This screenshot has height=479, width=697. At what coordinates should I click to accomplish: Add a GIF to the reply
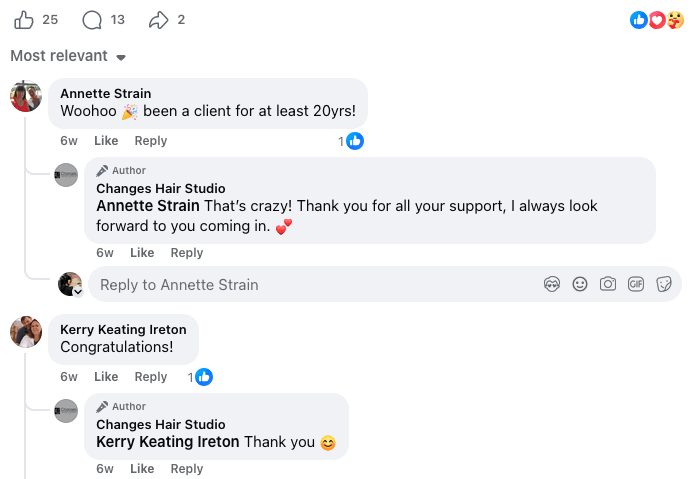[636, 284]
